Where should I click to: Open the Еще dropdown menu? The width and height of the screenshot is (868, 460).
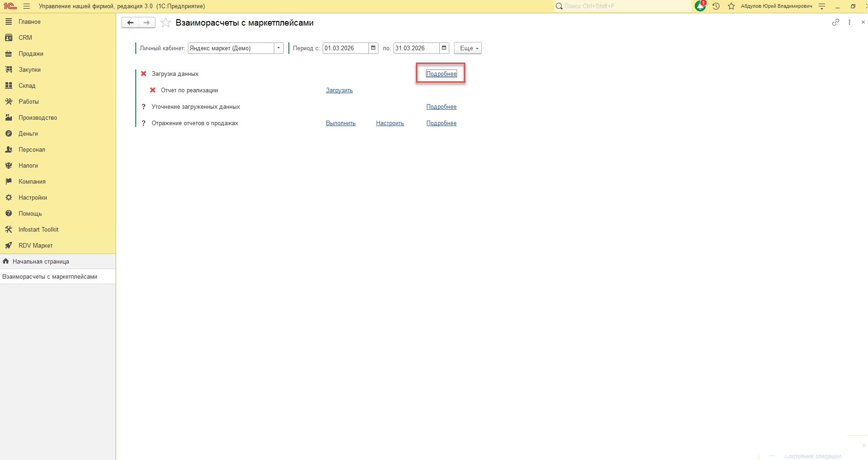pos(468,48)
